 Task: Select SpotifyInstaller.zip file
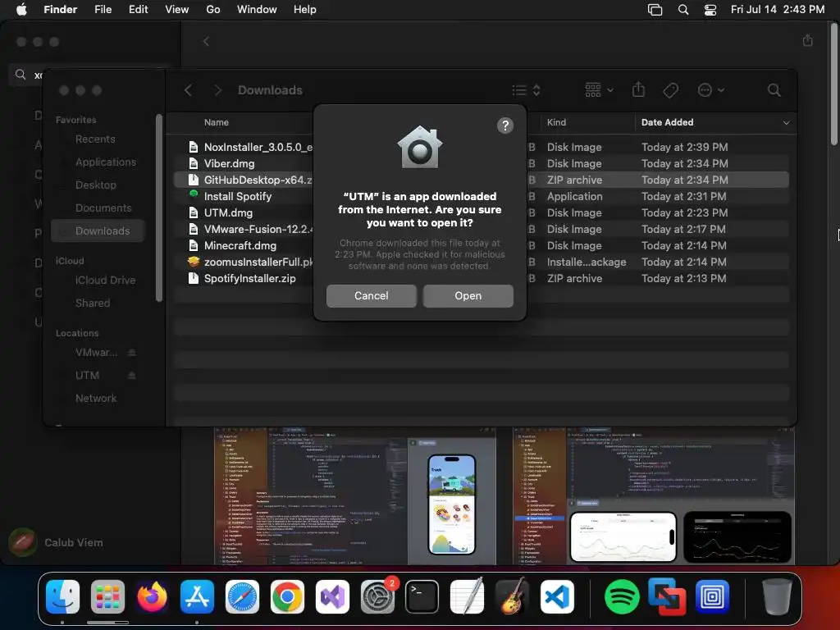click(x=481, y=279)
